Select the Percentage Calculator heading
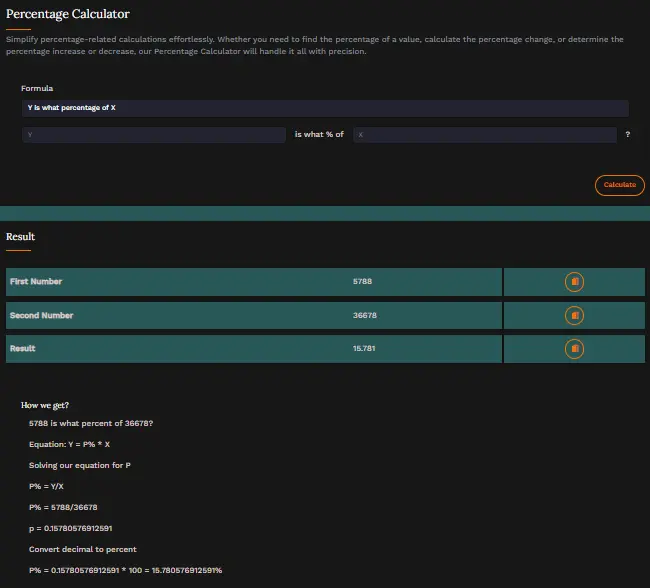This screenshot has height=588, width=650. click(68, 14)
